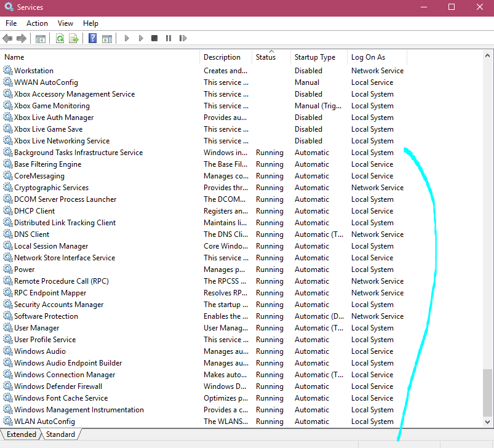The image size is (494, 448).
Task: Switch to the Standard tab
Action: (x=60, y=434)
